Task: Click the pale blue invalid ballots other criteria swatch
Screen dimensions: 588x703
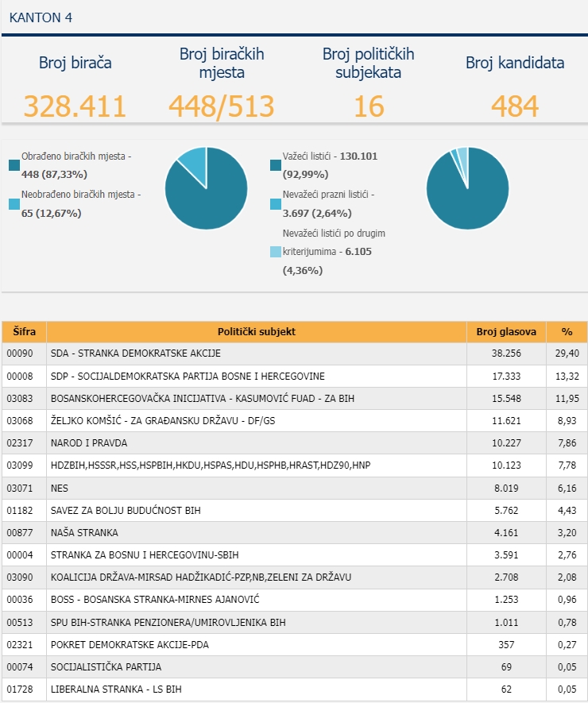Action: tap(276, 252)
